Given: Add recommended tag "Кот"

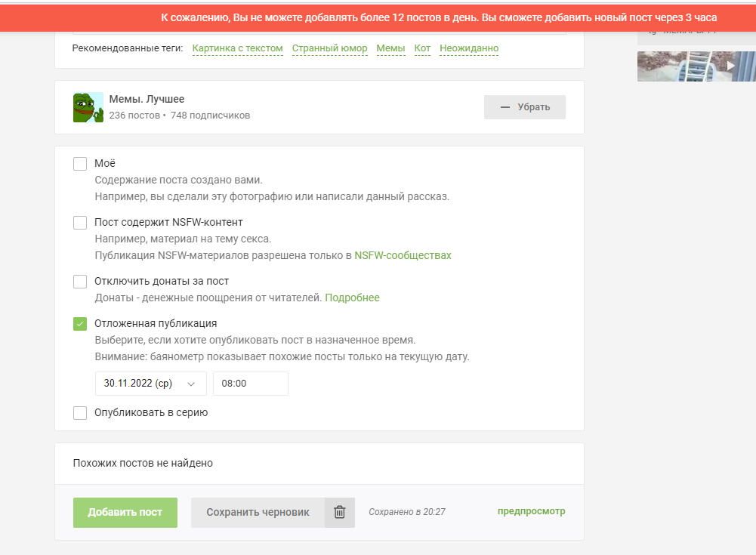Looking at the screenshot, I should tap(422, 48).
